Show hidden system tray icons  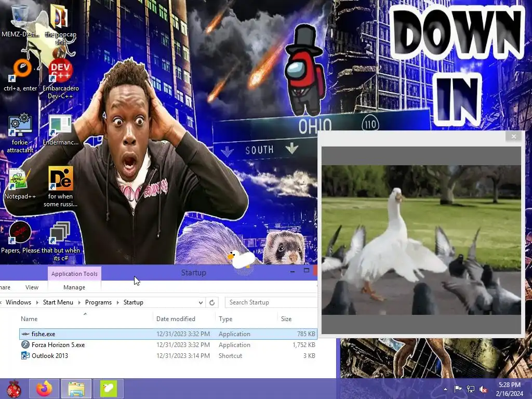pos(445,389)
